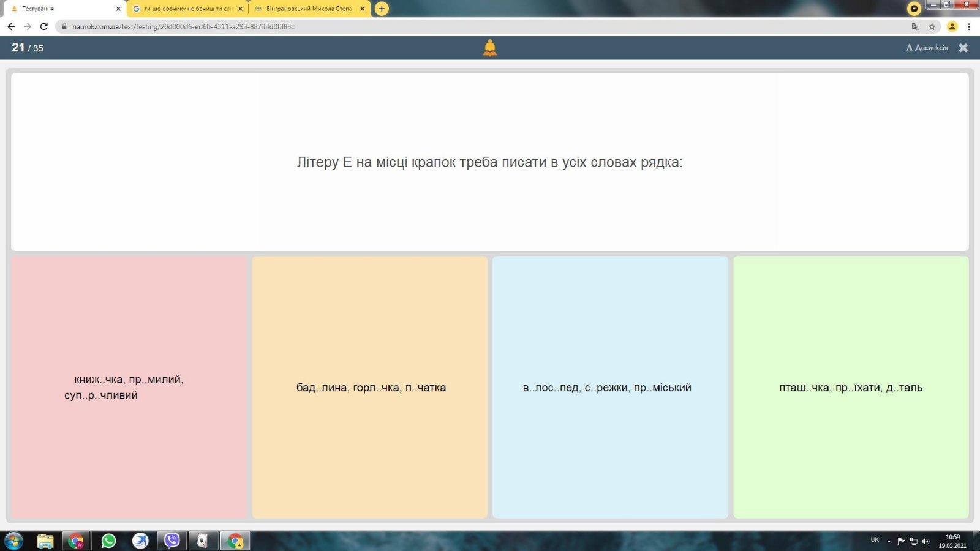Close the 'Тестування' tab

point(118,9)
